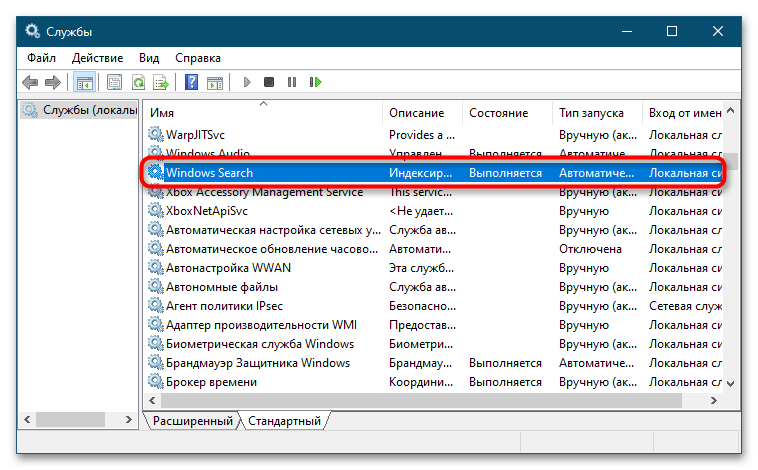Click the gear icon of Автономные файлы
The image size is (758, 470).
pyautogui.click(x=156, y=287)
